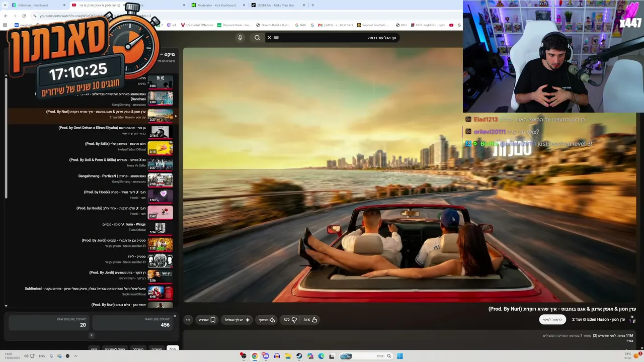The width and height of the screenshot is (644, 362).
Task: Open a new browser tab
Action: click(313, 5)
